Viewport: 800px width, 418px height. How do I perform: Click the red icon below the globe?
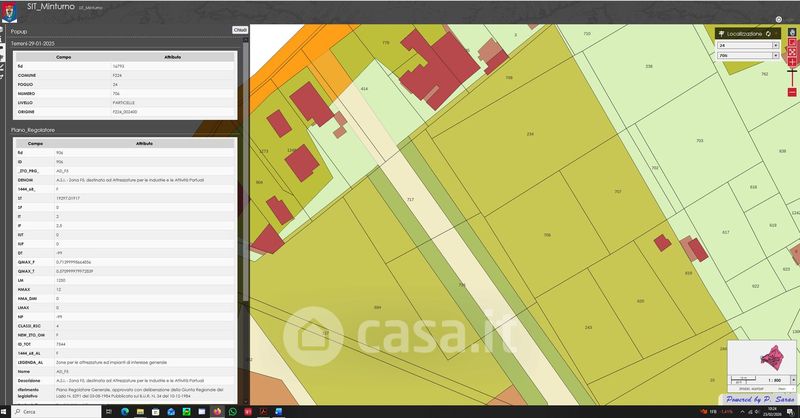[792, 41]
